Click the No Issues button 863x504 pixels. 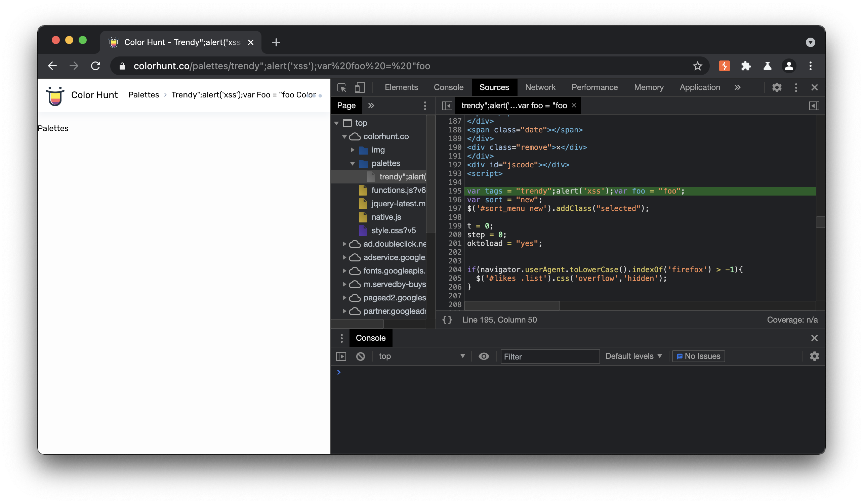(698, 356)
